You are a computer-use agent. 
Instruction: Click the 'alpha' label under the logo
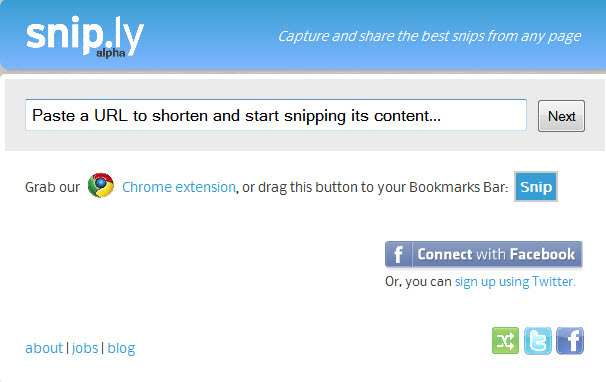point(111,53)
